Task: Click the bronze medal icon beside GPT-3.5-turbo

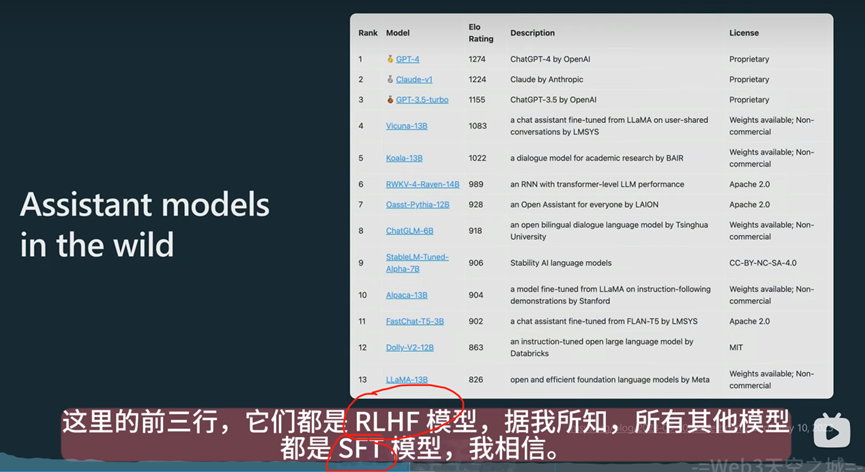Action: (x=390, y=100)
